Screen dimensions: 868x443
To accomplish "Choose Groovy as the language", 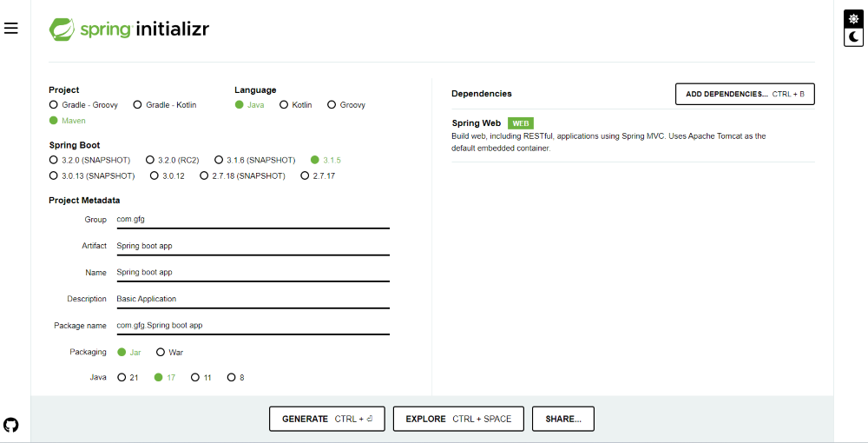I will 346,104.
